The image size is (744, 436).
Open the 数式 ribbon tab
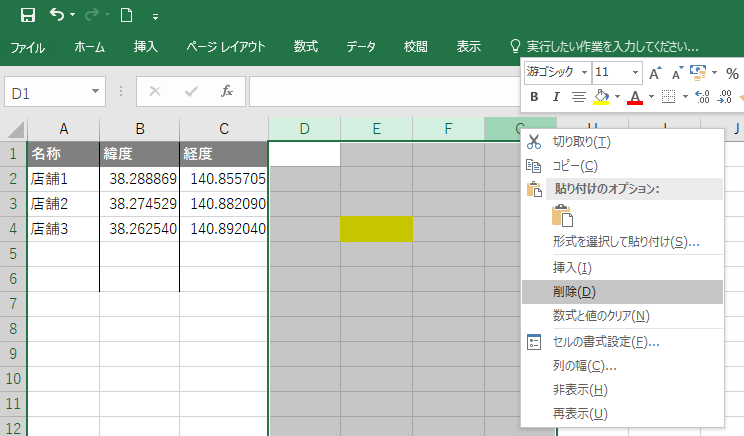(x=306, y=46)
